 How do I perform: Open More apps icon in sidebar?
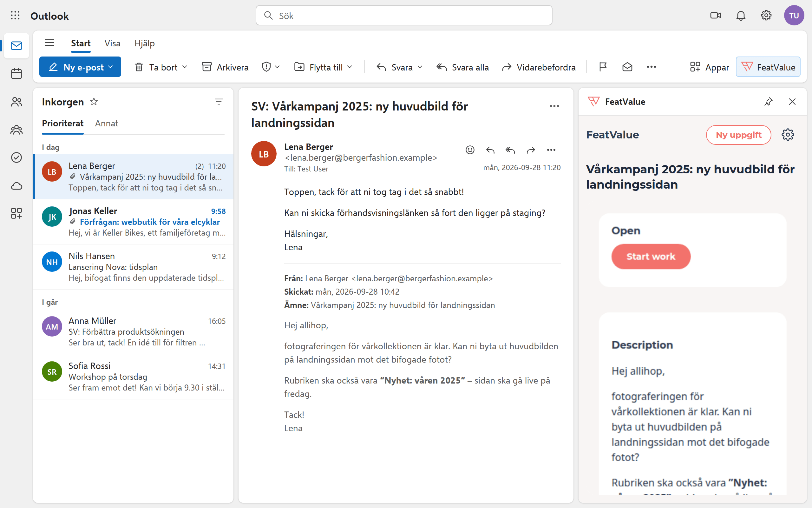pyautogui.click(x=16, y=213)
